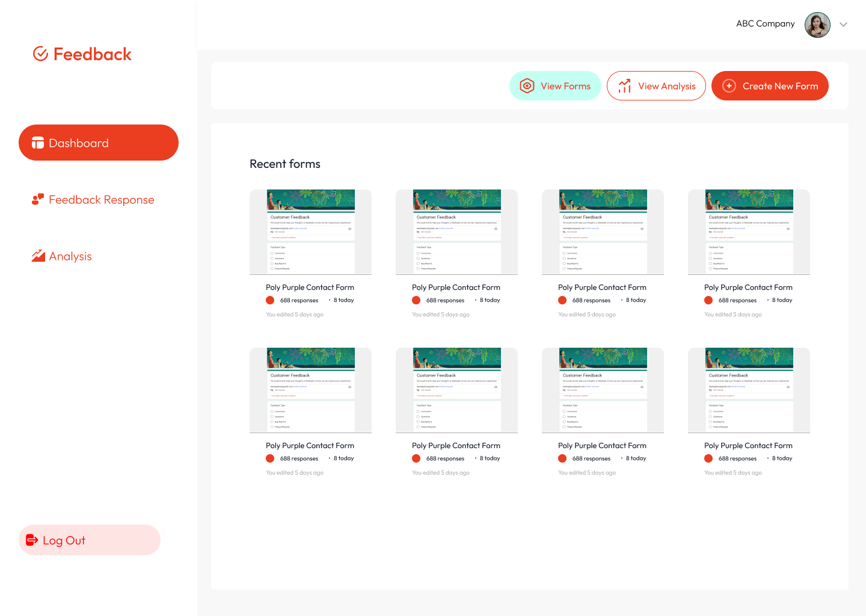Click the Log Out exit arrow icon
This screenshot has width=866, height=616.
tap(32, 540)
